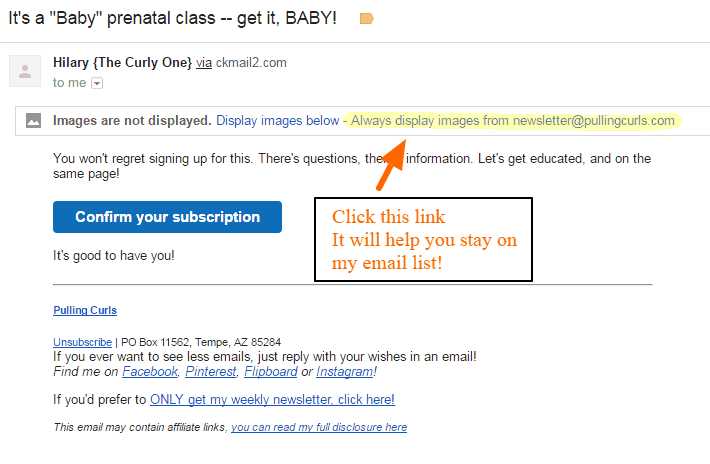Image resolution: width=710 pixels, height=464 pixels.
Task: Click the Unsubscribe link
Action: point(82,342)
